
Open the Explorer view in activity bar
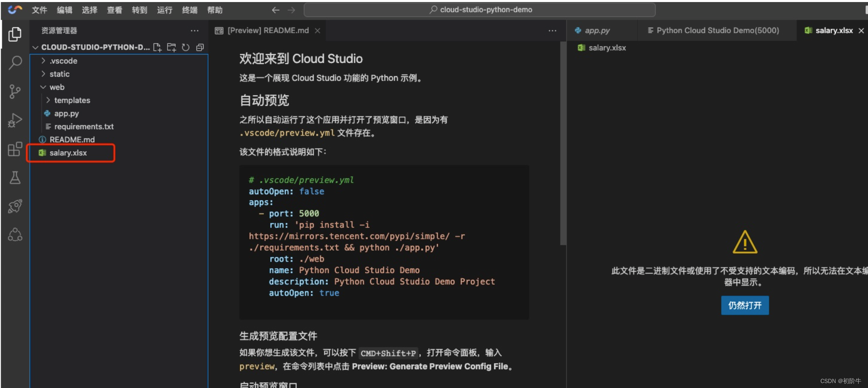pyautogui.click(x=15, y=34)
